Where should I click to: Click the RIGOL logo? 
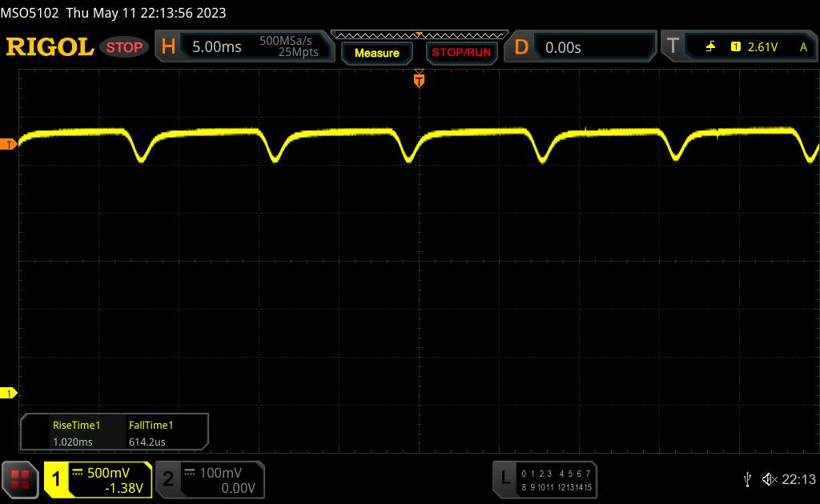(50, 47)
